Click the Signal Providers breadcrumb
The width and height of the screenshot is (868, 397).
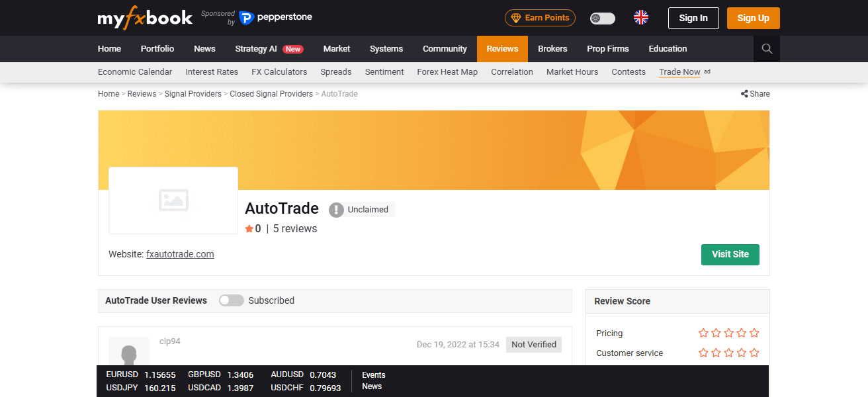pyautogui.click(x=193, y=94)
